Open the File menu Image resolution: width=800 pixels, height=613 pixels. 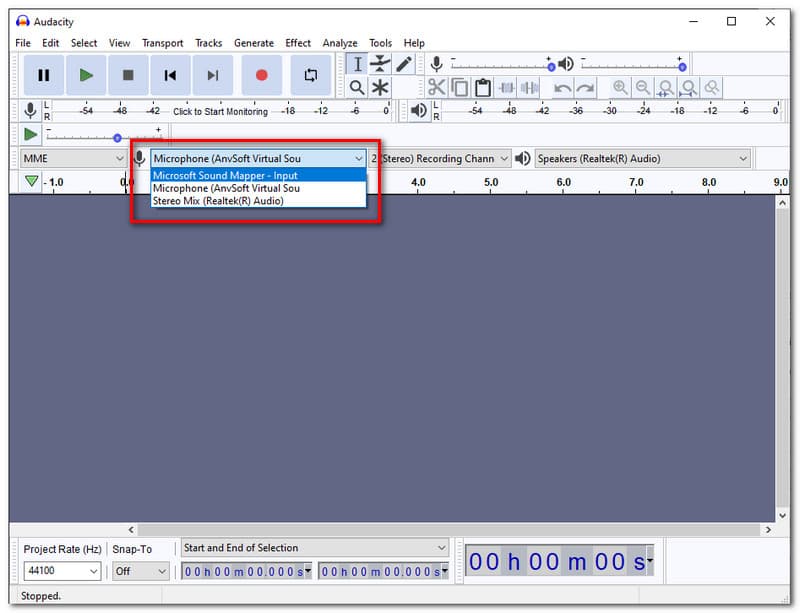click(23, 43)
